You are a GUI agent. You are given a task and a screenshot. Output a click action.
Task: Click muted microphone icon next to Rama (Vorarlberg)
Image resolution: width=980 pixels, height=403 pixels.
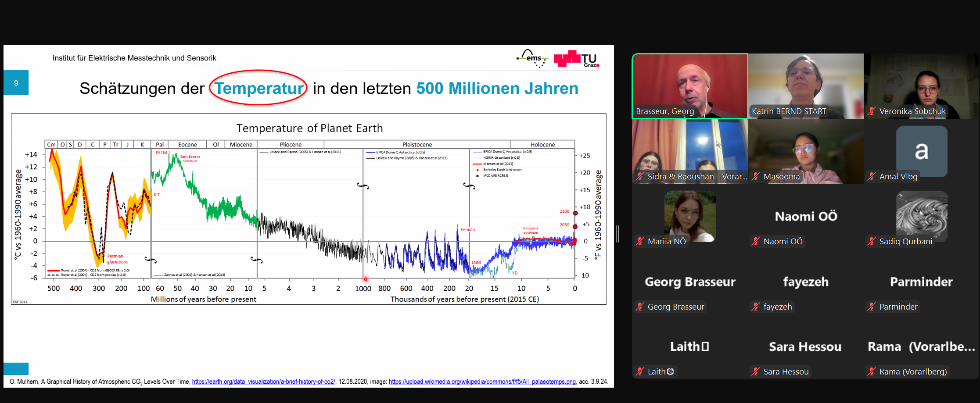(872, 371)
